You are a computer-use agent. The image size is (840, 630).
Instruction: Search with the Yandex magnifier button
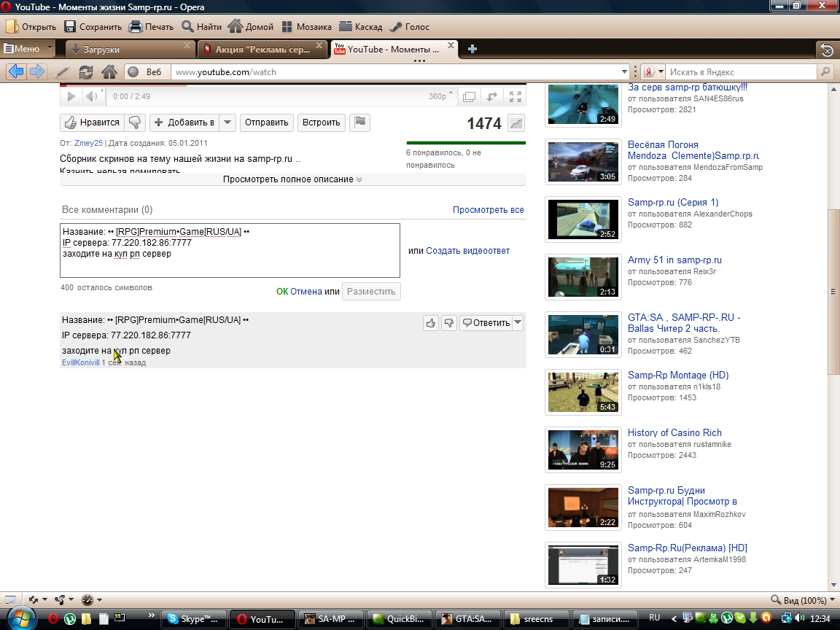(x=825, y=71)
